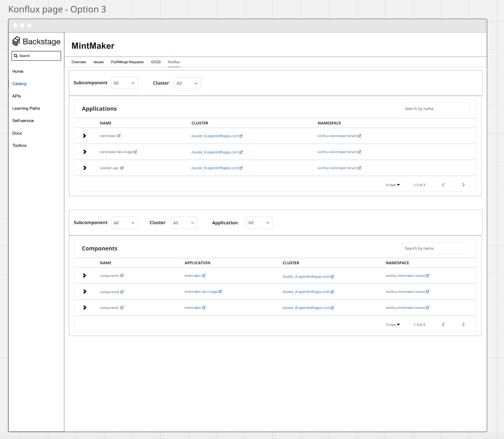Switch to the CI/CD tab
504x439 pixels.
pos(156,62)
